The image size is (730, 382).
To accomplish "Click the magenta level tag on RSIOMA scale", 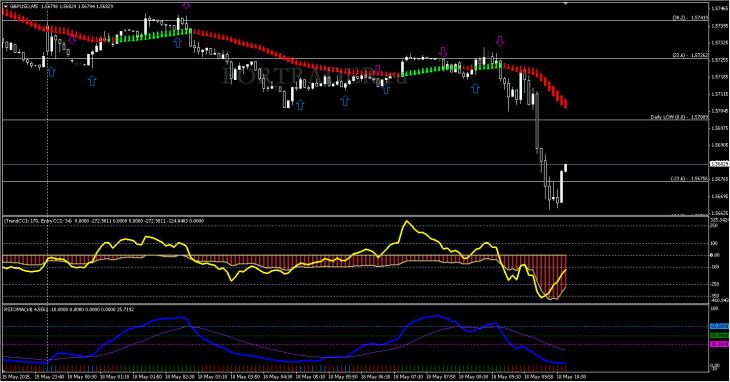I will click(719, 344).
